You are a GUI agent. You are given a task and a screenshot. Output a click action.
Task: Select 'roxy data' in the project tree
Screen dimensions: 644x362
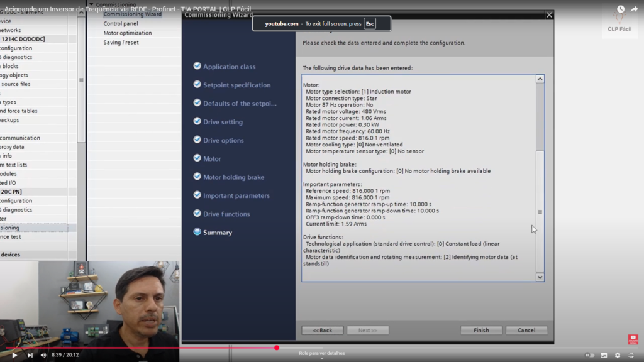(x=13, y=147)
